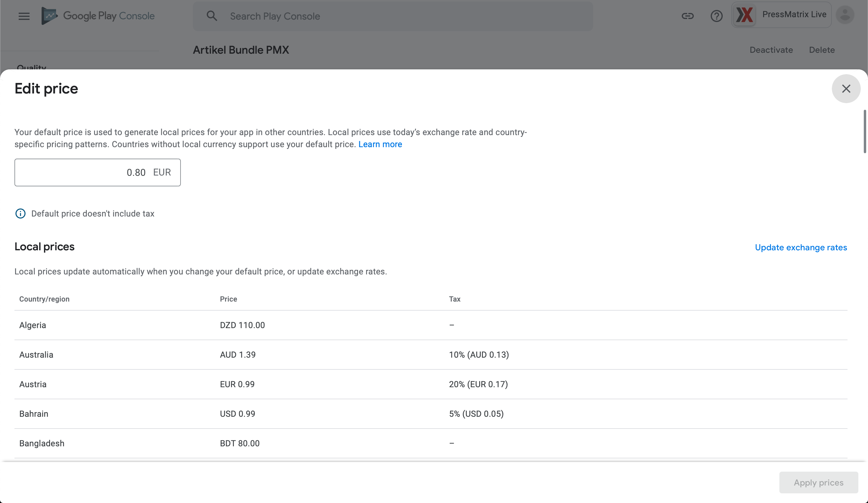Focus the Search Play Console field

click(x=393, y=16)
